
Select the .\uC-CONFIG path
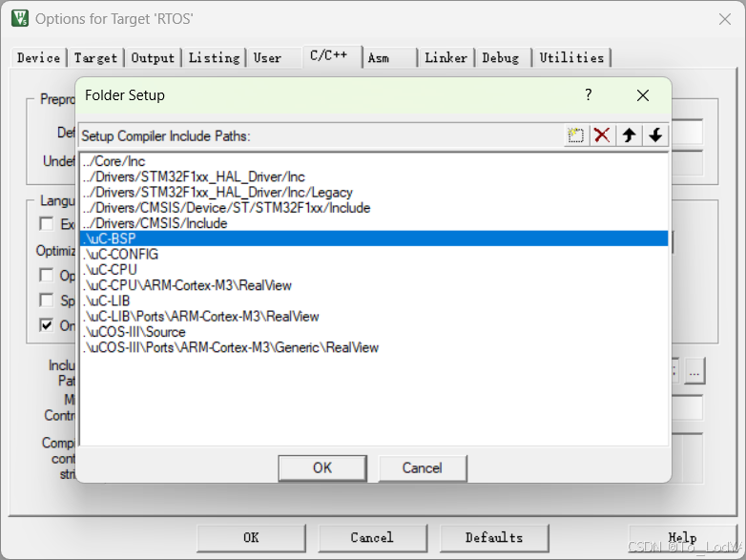[x=374, y=254]
